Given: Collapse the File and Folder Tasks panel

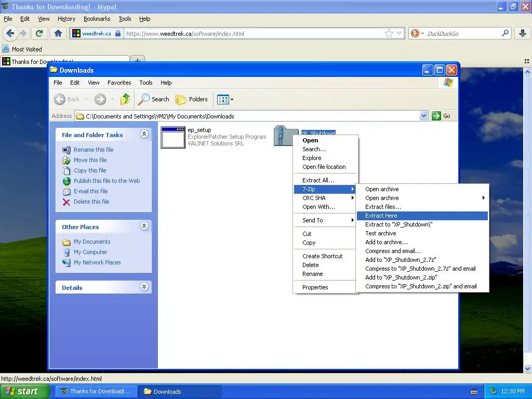Looking at the screenshot, I should (144, 134).
